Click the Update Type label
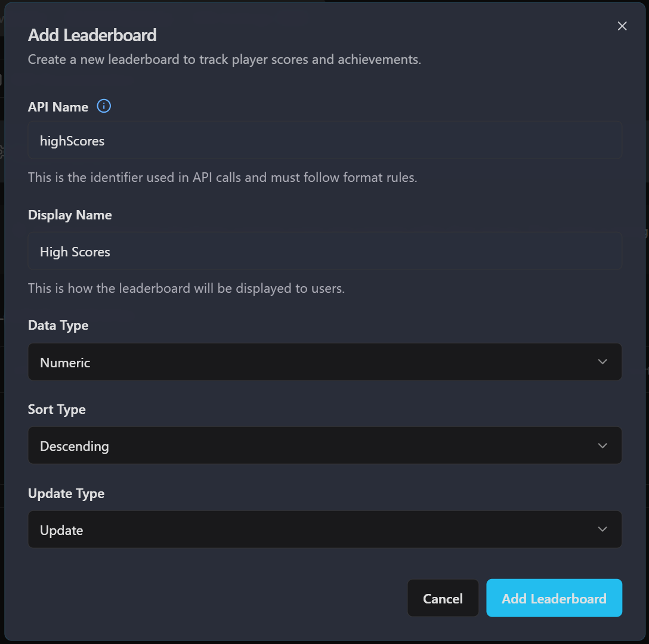 pos(66,494)
